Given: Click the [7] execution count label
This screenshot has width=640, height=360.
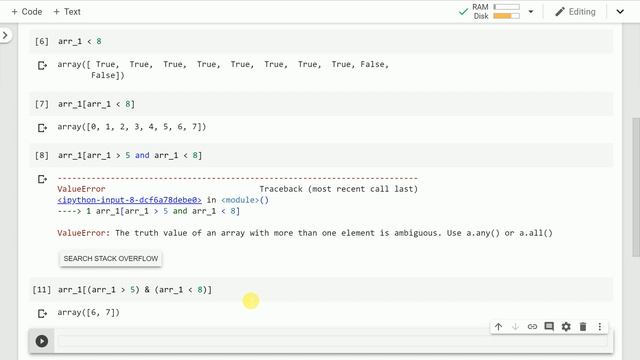Looking at the screenshot, I should click(42, 104).
